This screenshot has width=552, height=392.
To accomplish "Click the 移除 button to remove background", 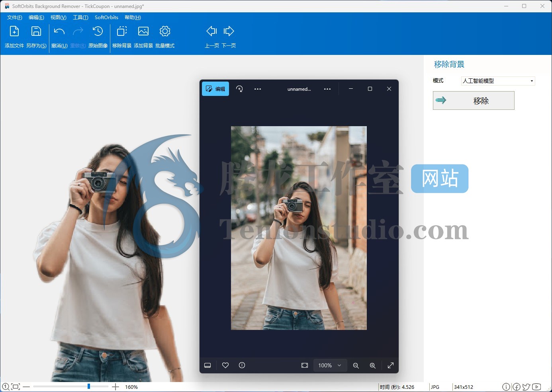I will 474,101.
